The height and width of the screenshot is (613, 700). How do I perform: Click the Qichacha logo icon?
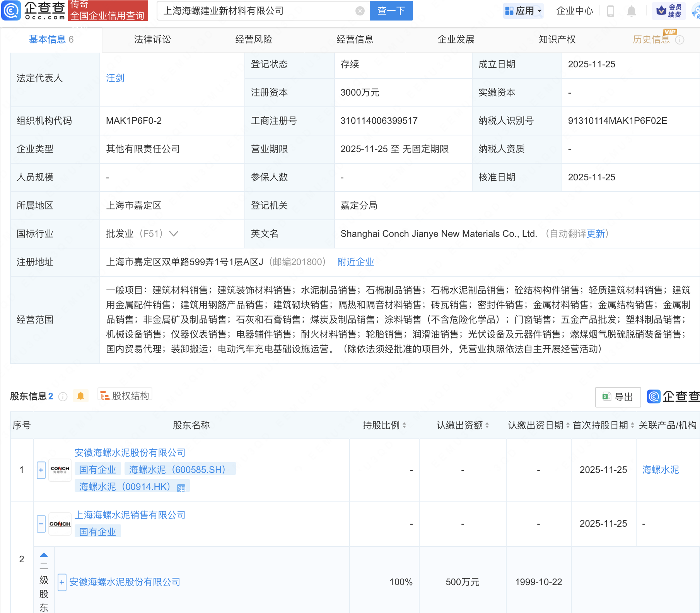11,10
